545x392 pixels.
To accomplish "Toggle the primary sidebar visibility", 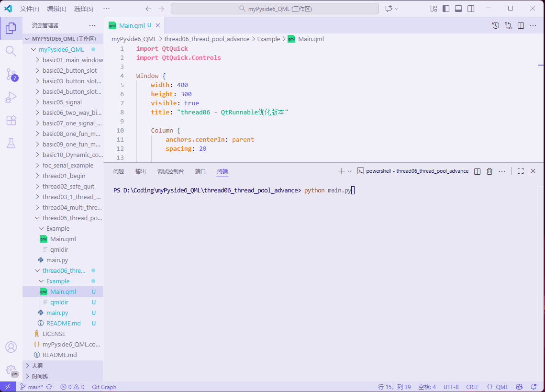I will [x=446, y=8].
